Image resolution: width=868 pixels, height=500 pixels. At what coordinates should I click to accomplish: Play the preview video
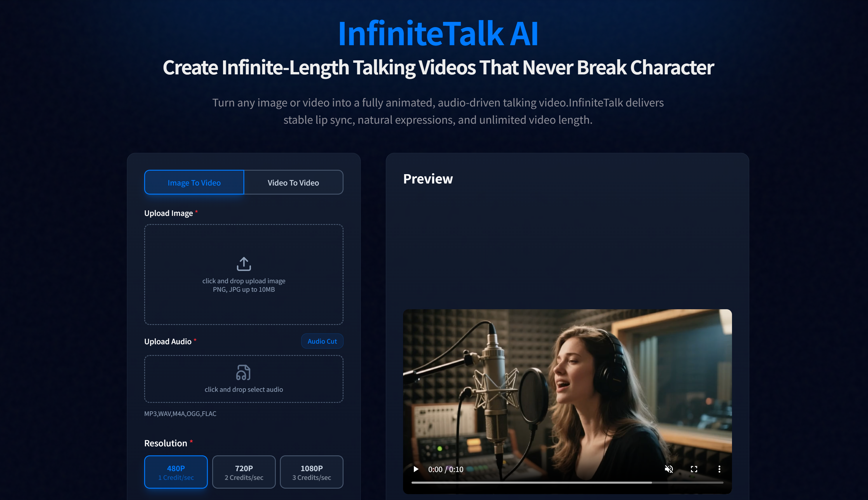[416, 469]
